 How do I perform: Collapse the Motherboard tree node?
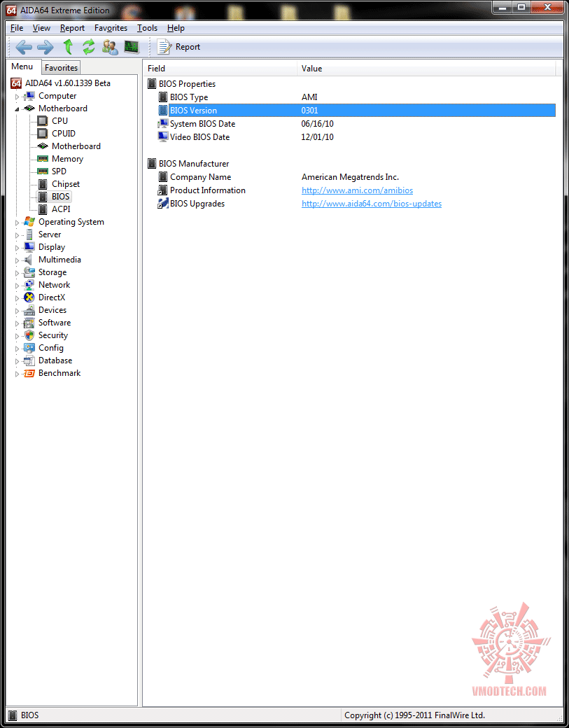(17, 108)
